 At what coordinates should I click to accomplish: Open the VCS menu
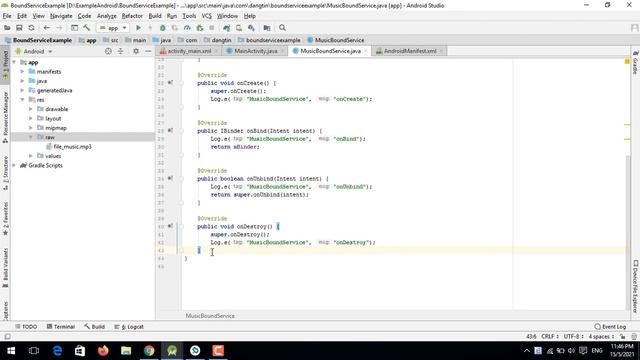tap(207, 16)
